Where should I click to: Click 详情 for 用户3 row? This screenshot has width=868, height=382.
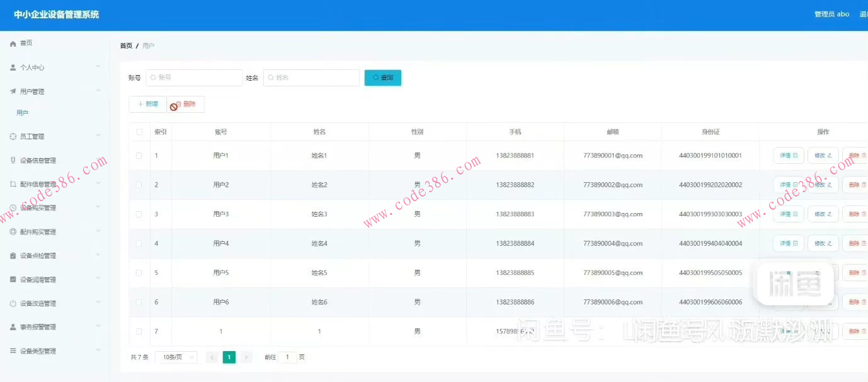click(x=789, y=214)
